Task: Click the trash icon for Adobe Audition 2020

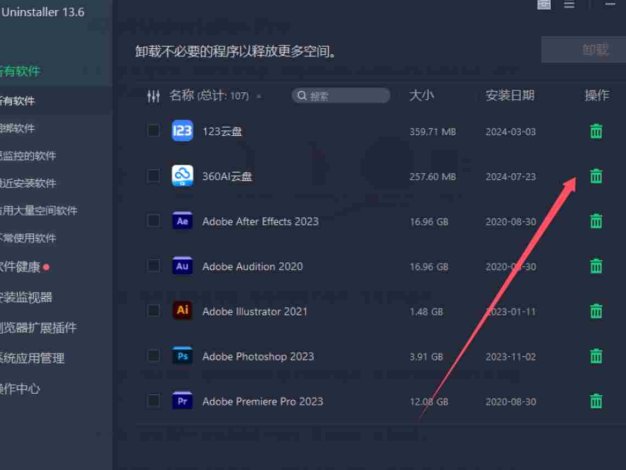Action: pos(596,266)
